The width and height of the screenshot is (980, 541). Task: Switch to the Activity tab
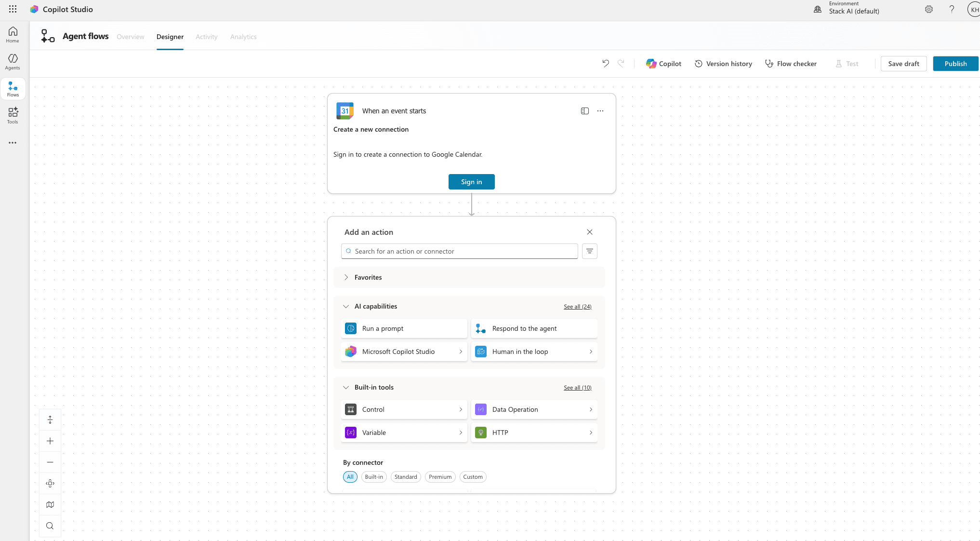click(206, 37)
